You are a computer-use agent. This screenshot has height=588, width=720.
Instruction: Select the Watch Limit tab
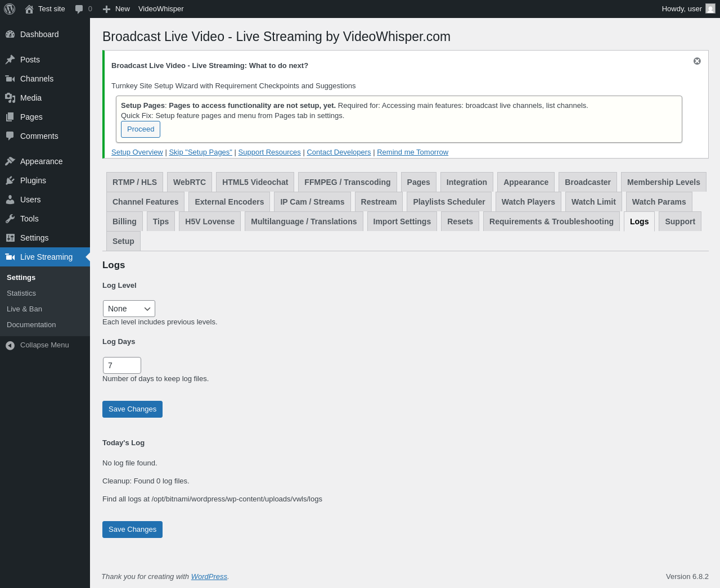tap(593, 202)
